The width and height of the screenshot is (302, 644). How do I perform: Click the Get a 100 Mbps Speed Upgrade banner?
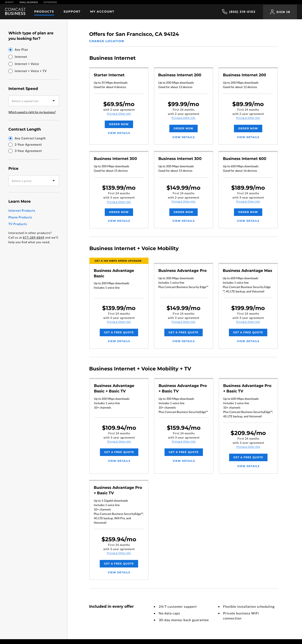pos(119,261)
